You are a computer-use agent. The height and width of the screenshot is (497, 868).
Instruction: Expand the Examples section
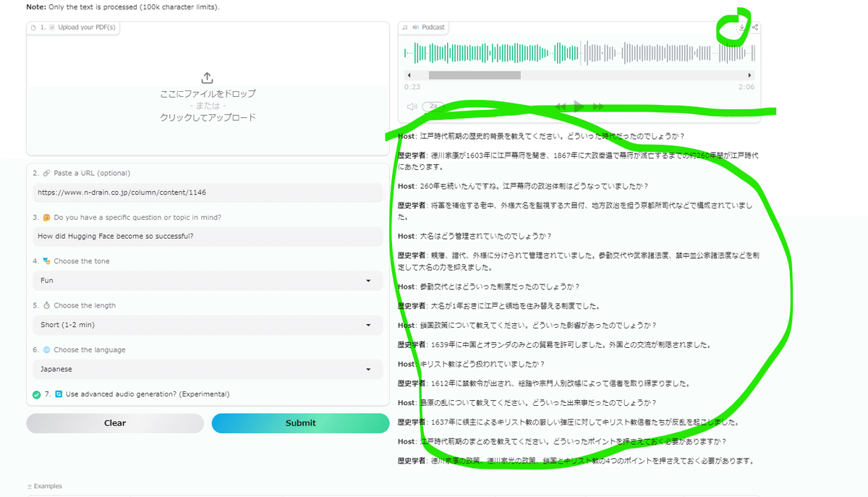45,486
